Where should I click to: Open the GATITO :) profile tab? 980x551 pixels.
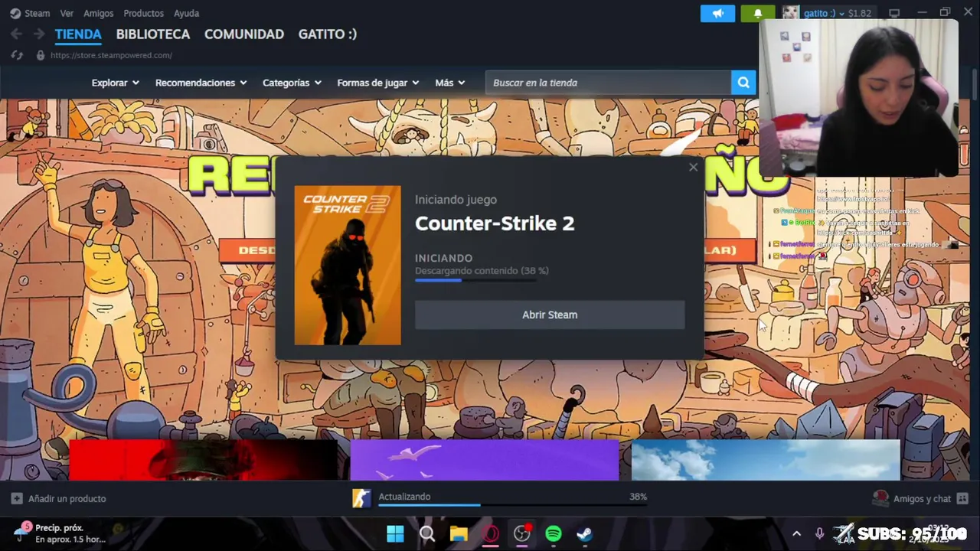point(328,34)
